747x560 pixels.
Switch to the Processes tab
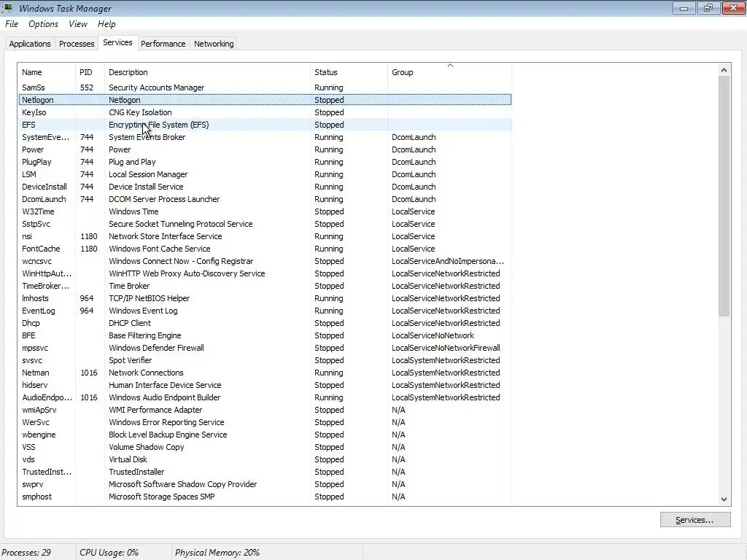point(76,44)
